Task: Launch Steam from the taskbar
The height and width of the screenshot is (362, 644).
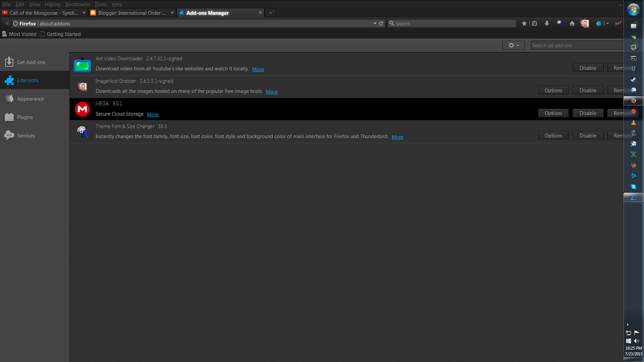Action: [634, 79]
